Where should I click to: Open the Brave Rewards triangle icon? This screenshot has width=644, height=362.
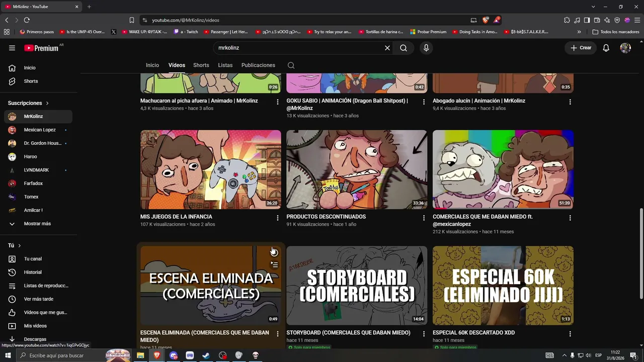[x=497, y=20]
